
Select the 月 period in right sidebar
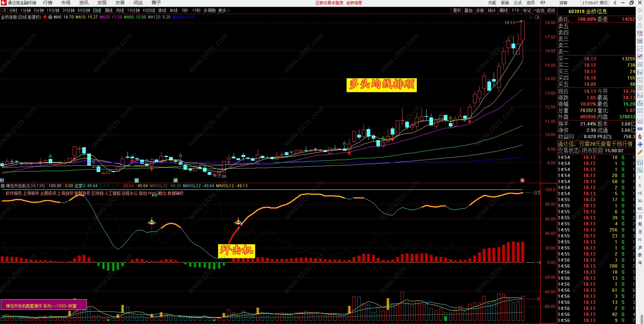point(640,232)
